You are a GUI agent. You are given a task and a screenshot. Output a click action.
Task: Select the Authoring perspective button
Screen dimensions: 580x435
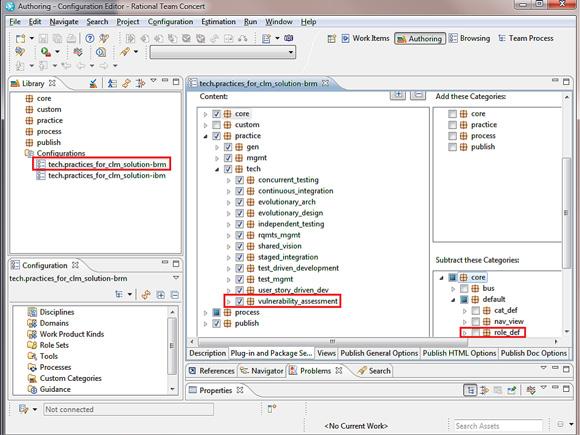point(419,38)
